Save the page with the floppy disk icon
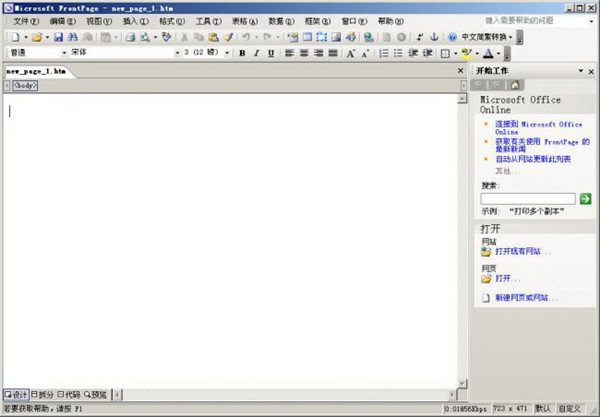 (58, 37)
